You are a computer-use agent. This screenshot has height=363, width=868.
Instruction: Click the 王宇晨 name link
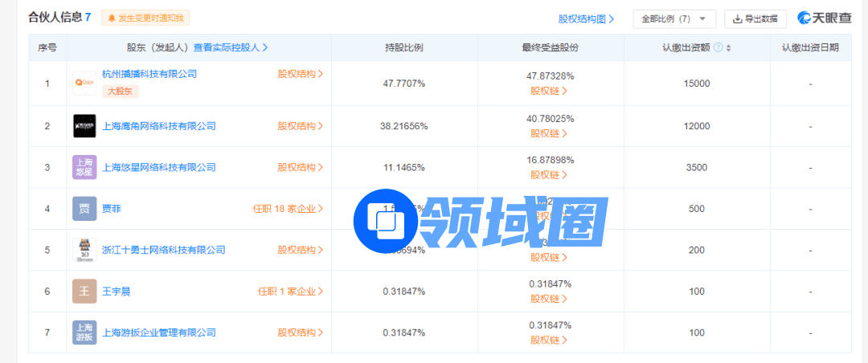116,292
